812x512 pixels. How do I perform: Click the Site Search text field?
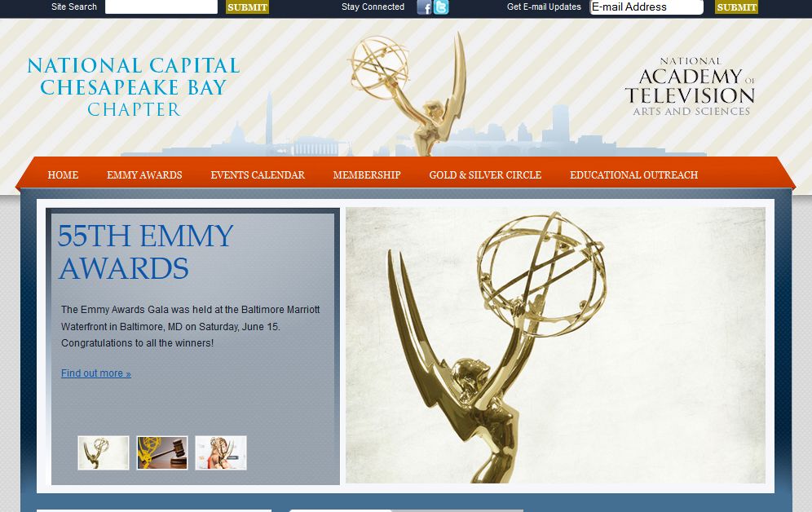pos(161,7)
